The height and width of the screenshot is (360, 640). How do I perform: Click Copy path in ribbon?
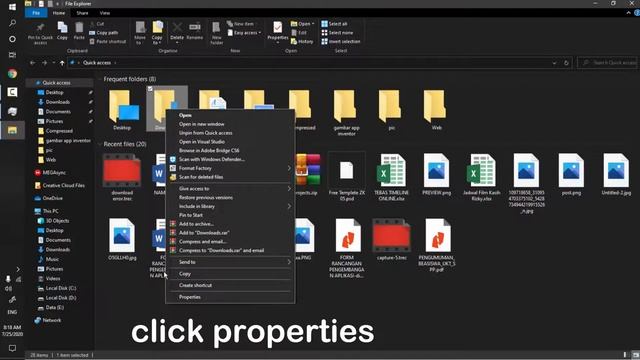104,33
